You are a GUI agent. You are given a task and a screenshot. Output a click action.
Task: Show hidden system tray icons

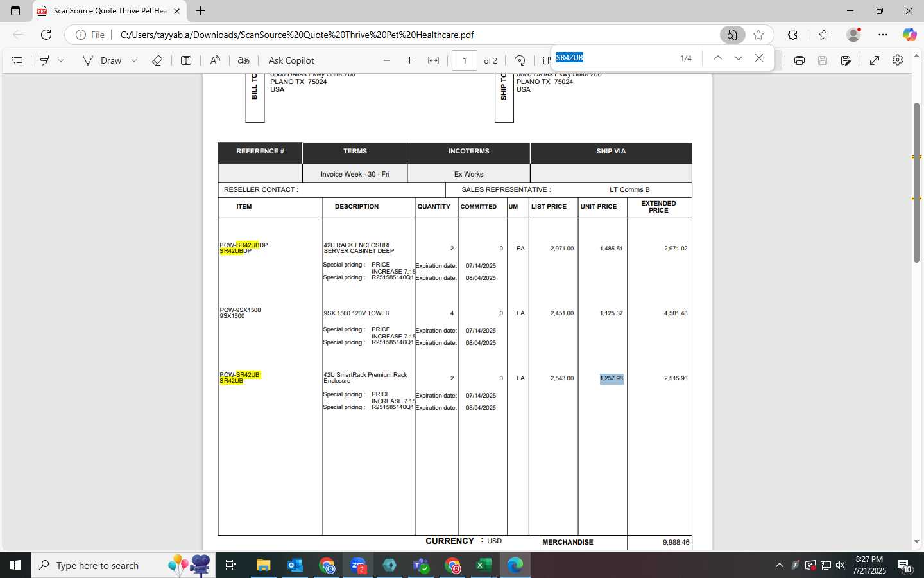pos(780,565)
